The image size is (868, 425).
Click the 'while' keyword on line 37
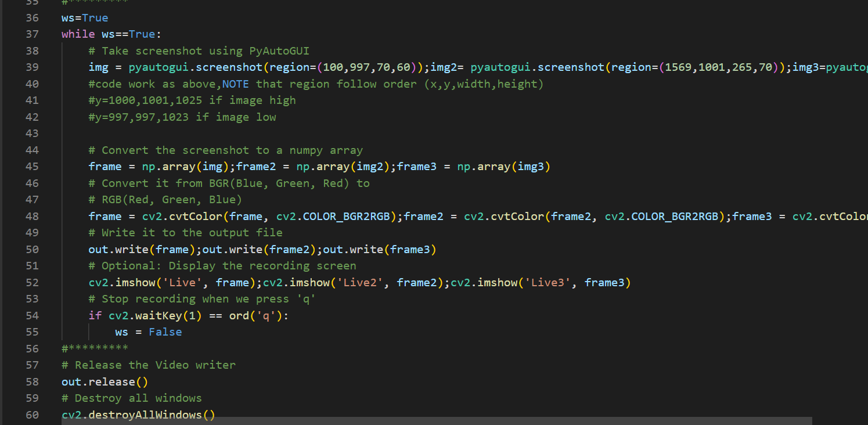point(78,34)
